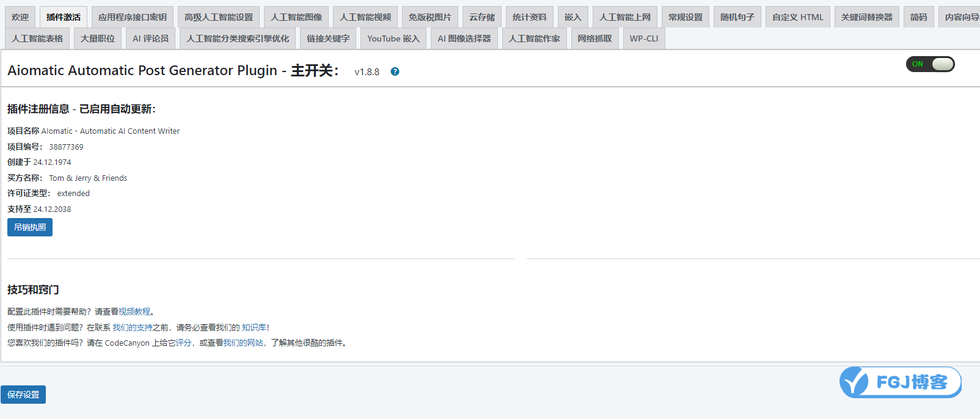This screenshot has width=980, height=419.
Task: Open the YouTube 嵌入 tab
Action: pos(393,38)
